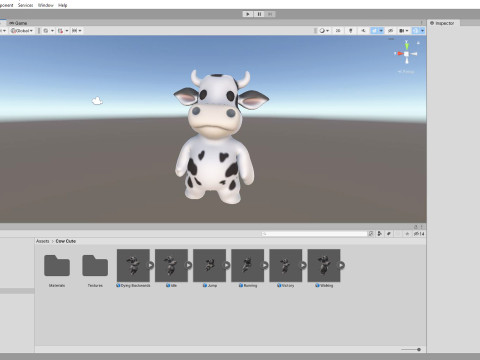
Task: Open the Gizmos dropdown arrow
Action: [x=422, y=31]
